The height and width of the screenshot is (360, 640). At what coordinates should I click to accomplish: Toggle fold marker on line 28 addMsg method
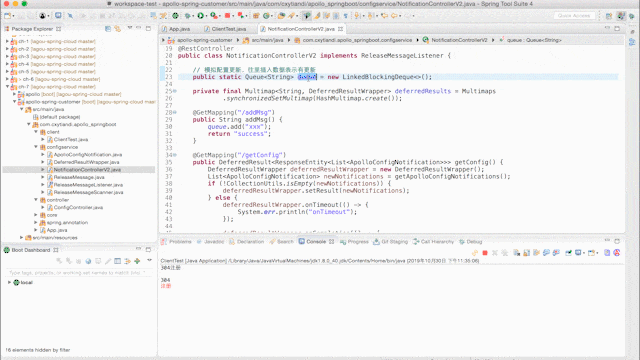click(175, 112)
